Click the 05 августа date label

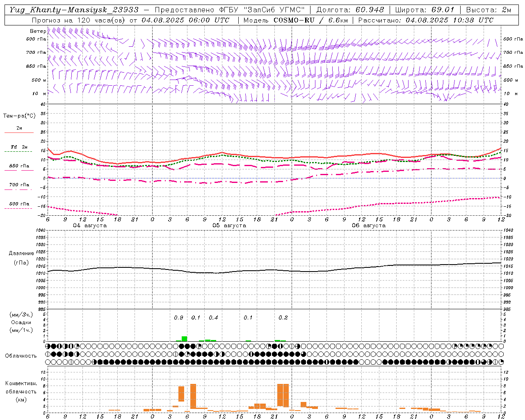229,226
